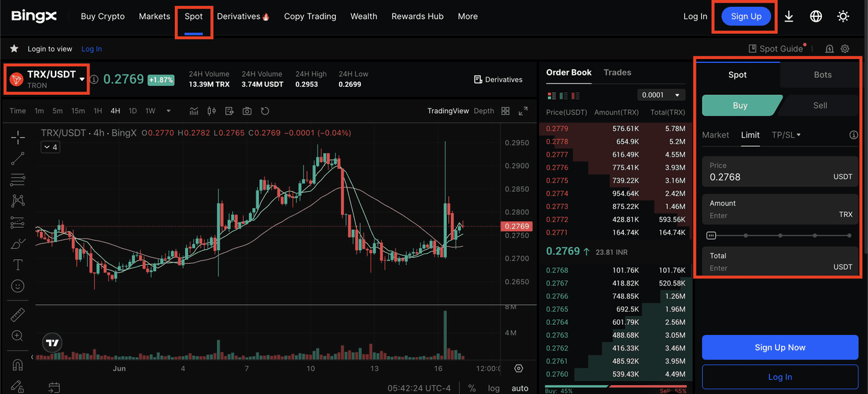Open the chart layout grid icon
The height and width of the screenshot is (394, 868).
(x=505, y=111)
